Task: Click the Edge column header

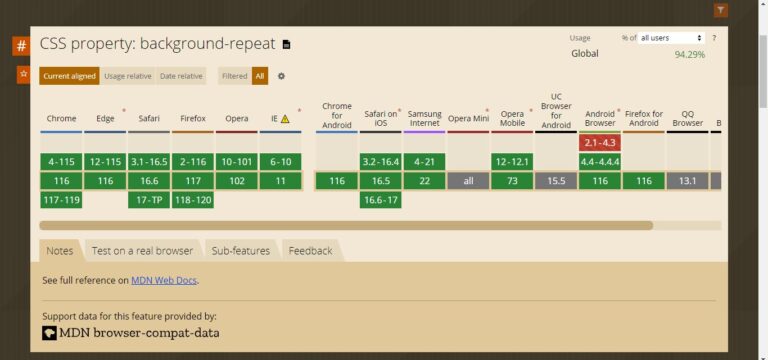Action: 105,119
